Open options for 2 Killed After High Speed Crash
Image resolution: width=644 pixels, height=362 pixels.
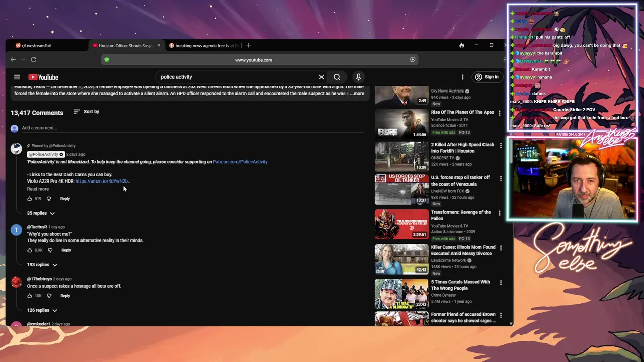pos(501,146)
